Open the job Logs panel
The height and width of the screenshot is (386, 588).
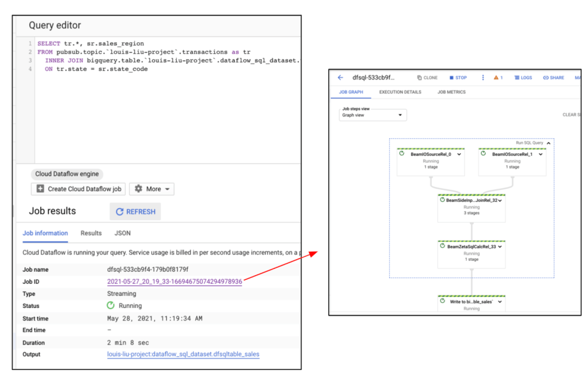point(523,77)
